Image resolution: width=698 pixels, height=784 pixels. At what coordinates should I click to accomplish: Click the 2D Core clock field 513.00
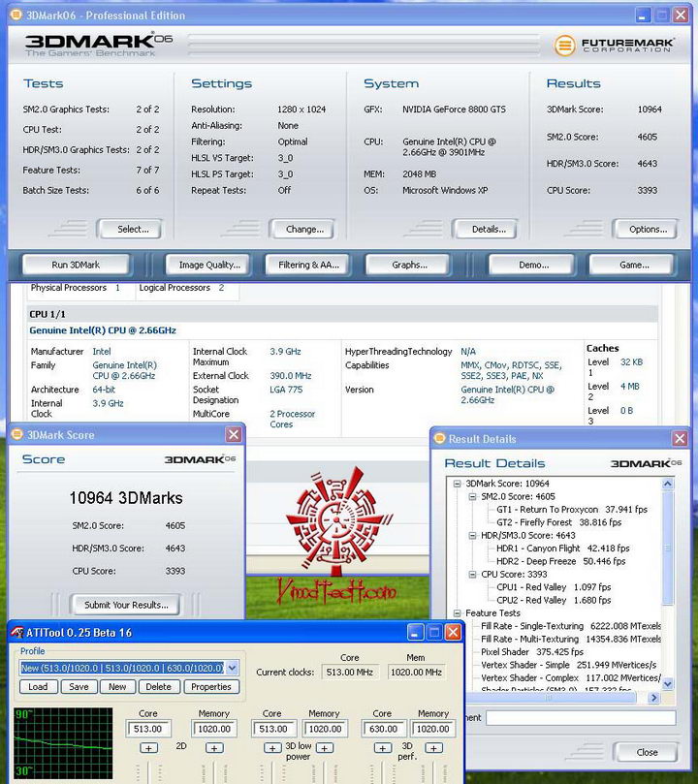point(148,729)
